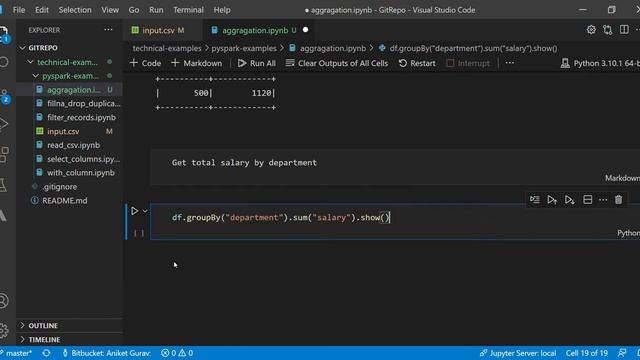Open notebook settings gear icon
Screen dimensions: 640x360
(x=591, y=30)
